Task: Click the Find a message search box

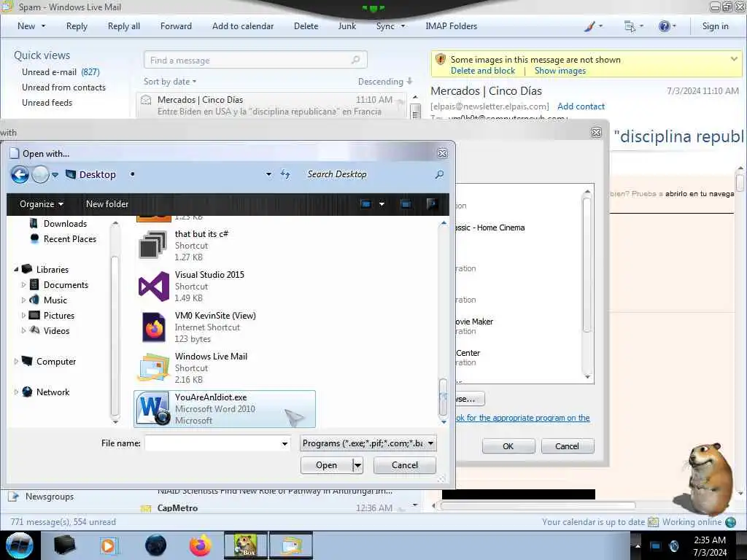Action: tap(255, 60)
